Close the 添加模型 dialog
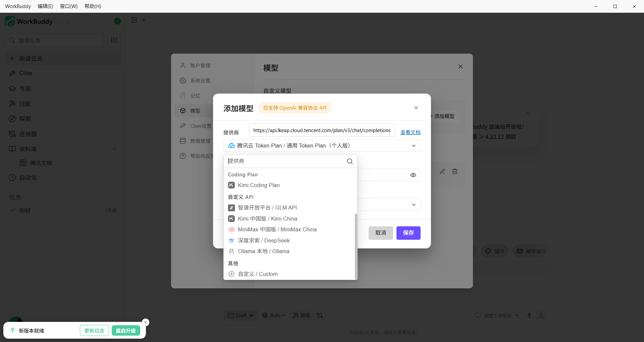 (416, 108)
